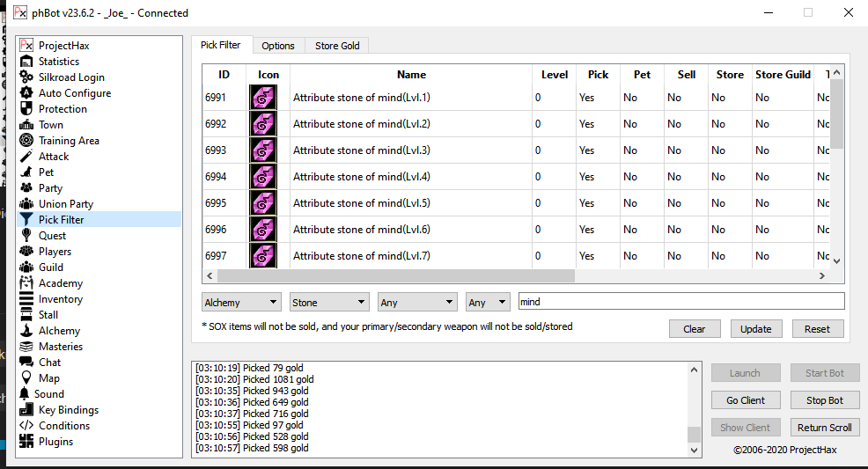The image size is (868, 469).
Task: Open the Town building icon
Action: [x=26, y=125]
